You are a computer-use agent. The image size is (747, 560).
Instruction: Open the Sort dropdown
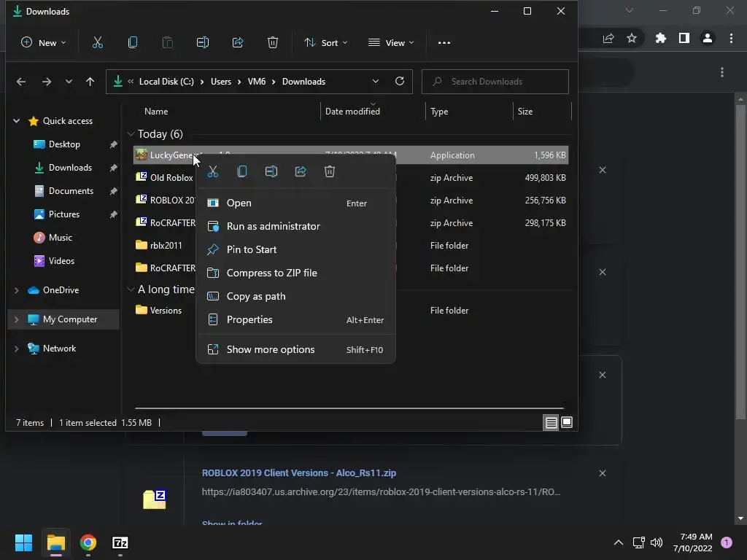click(326, 43)
